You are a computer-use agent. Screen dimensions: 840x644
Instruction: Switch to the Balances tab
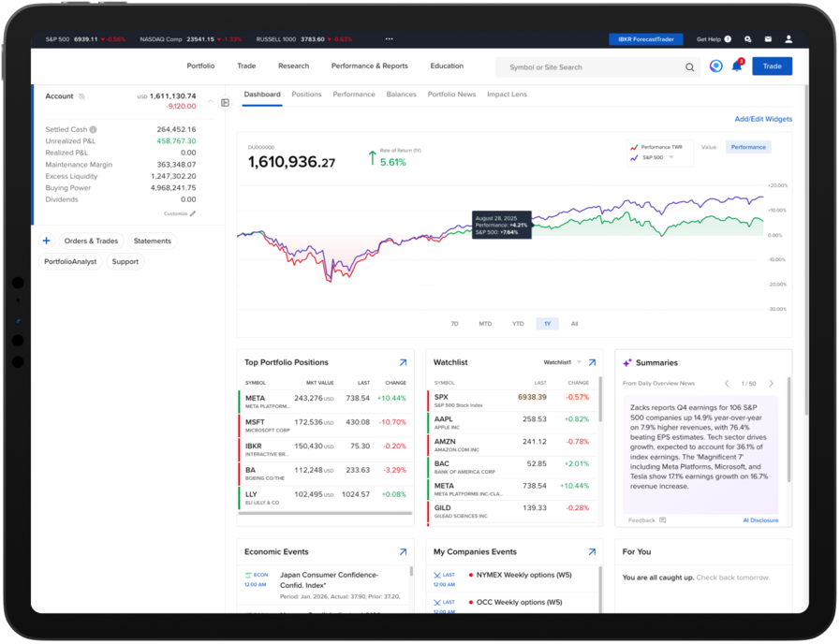(x=401, y=95)
